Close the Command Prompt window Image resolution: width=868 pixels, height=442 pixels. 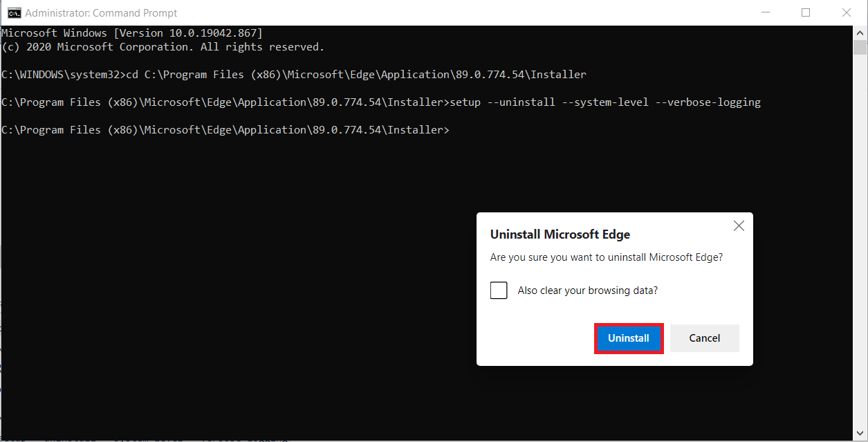847,12
